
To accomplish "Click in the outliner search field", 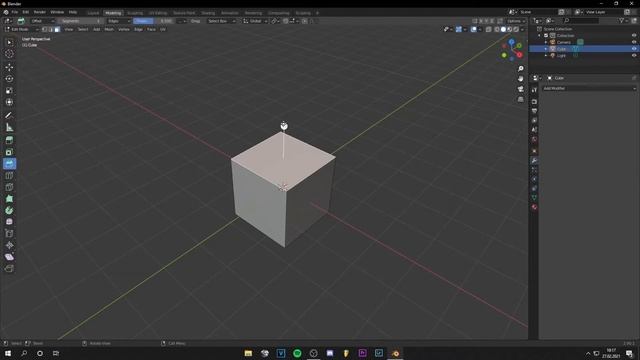I will coord(581,20).
